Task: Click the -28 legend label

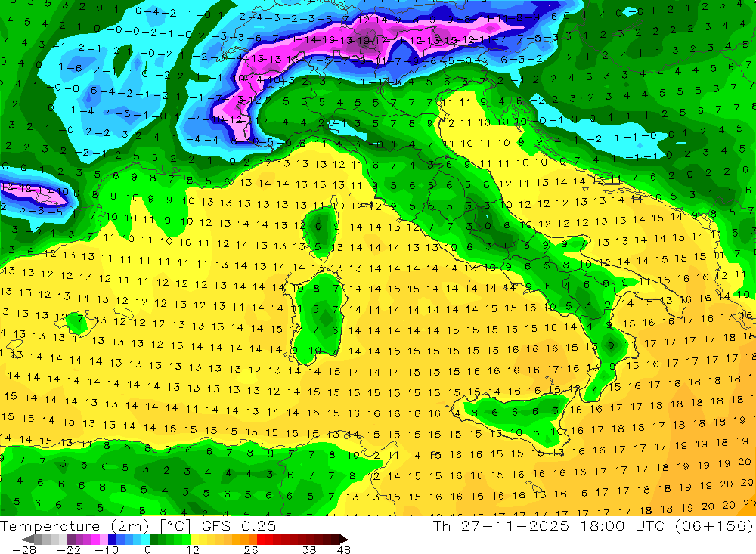Action: click(24, 550)
